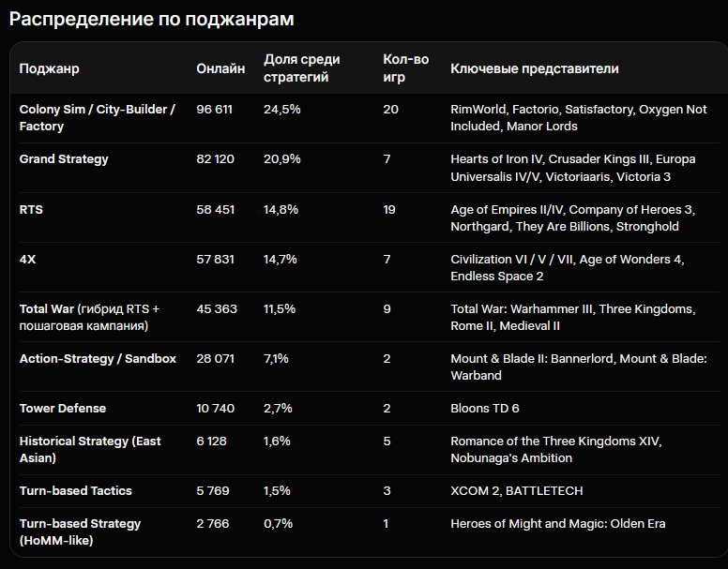The image size is (728, 569).
Task: Click the 'Поджанр' column header
Action: click(x=49, y=68)
